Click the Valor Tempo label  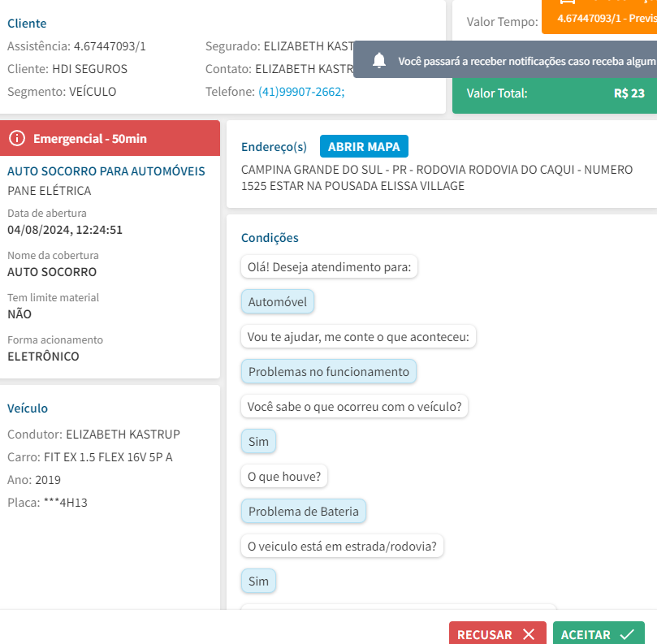[x=503, y=22]
